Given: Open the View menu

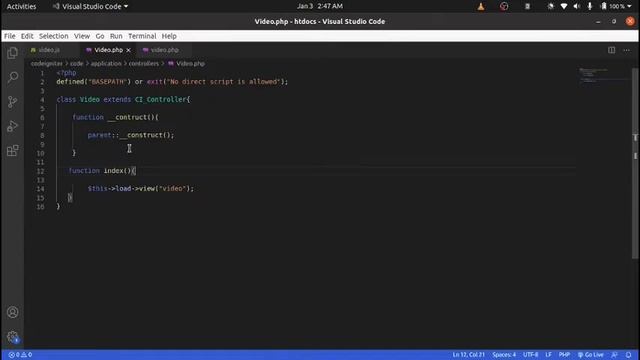Looking at the screenshot, I should 82,36.
